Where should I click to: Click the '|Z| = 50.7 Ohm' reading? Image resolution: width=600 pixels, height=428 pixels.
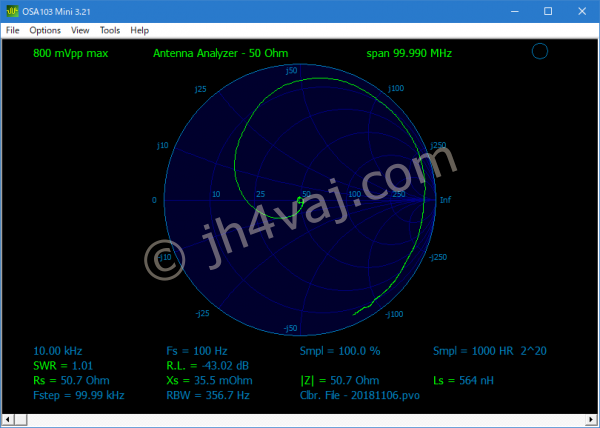[x=340, y=381]
